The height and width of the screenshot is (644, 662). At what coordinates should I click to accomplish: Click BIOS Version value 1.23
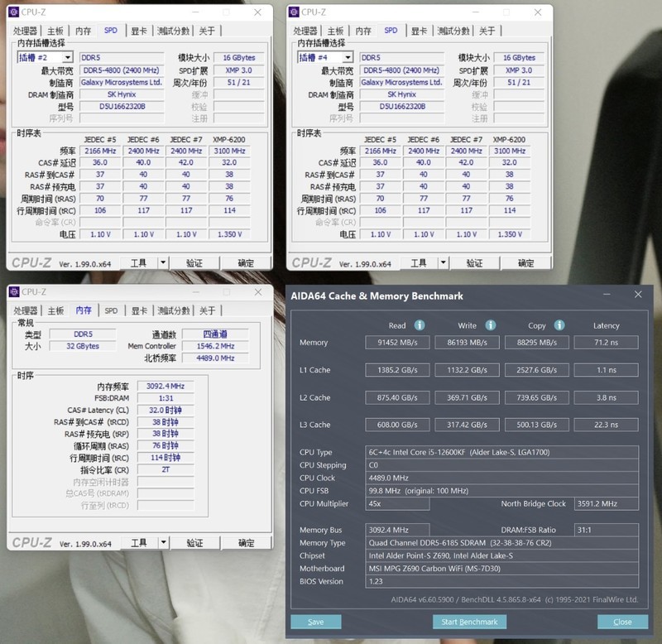tap(501, 581)
